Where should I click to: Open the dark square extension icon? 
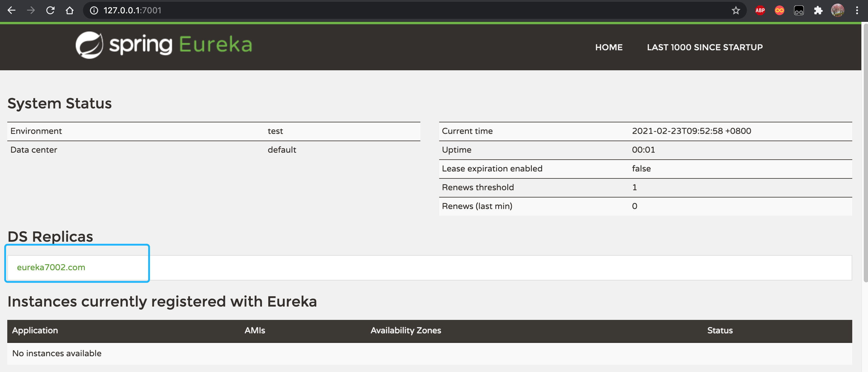click(x=799, y=10)
